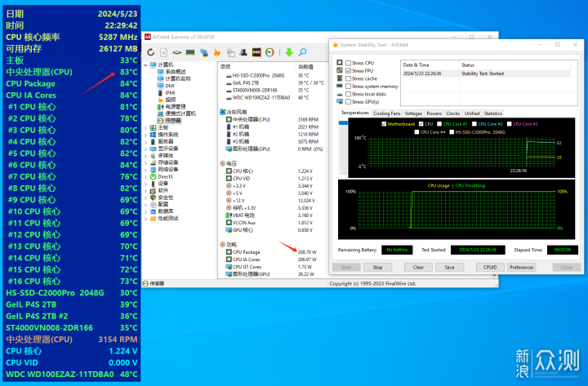Click the motherboard chip icon in AIDA64 toolbar

click(177, 52)
